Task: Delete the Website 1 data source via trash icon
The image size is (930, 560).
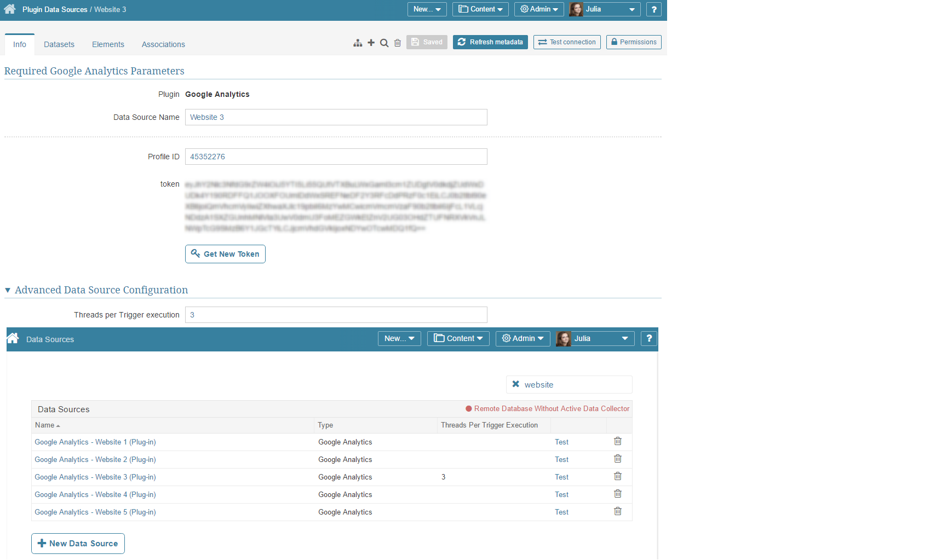Action: click(x=618, y=441)
